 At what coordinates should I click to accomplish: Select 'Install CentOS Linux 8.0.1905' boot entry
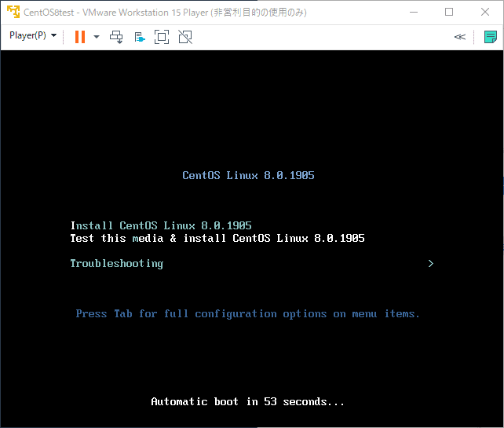(161, 225)
